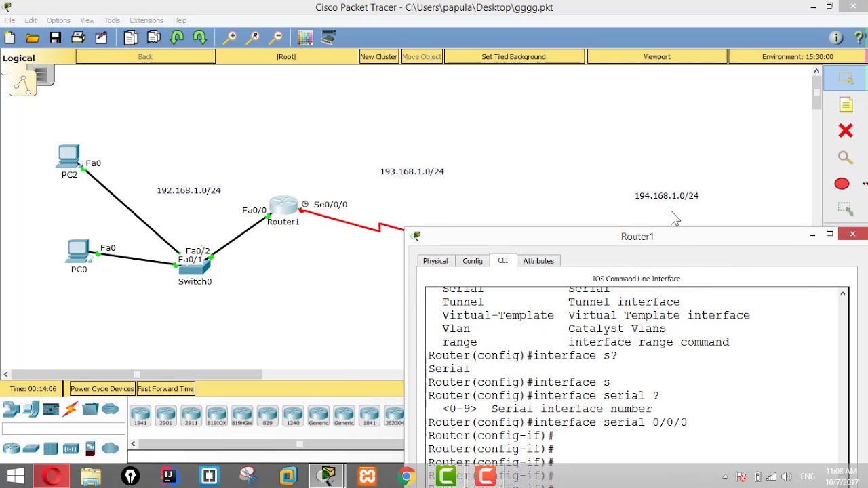Pick the 1841 router from the device list
This screenshot has height=488, width=868.
click(x=369, y=415)
